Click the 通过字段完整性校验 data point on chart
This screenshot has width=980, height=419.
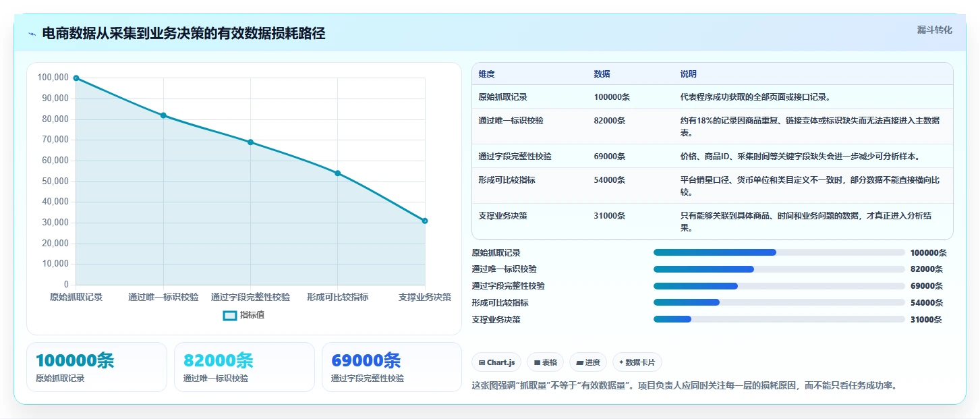click(x=250, y=142)
